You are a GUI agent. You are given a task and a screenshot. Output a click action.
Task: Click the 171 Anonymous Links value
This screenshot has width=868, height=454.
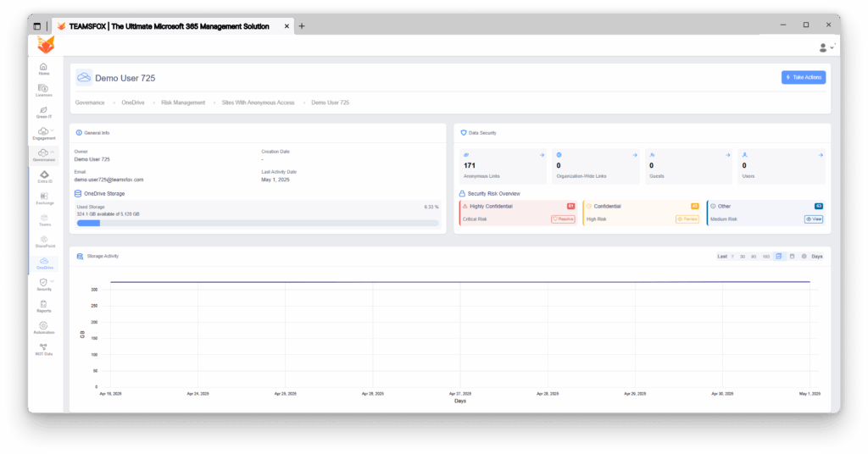(x=470, y=165)
